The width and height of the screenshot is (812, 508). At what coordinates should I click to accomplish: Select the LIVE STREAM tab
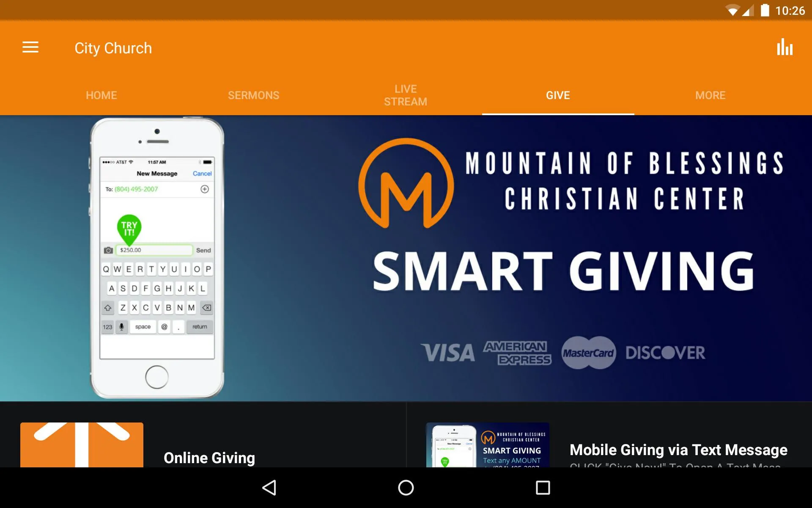(x=405, y=95)
